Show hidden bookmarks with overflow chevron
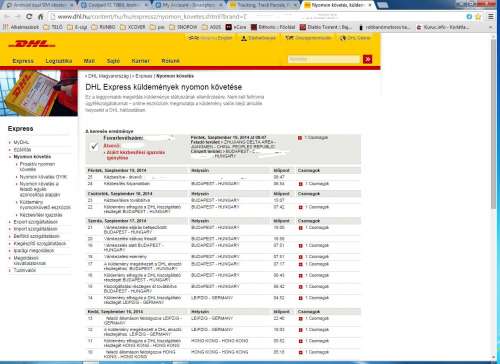500x364 pixels. pyautogui.click(x=490, y=27)
